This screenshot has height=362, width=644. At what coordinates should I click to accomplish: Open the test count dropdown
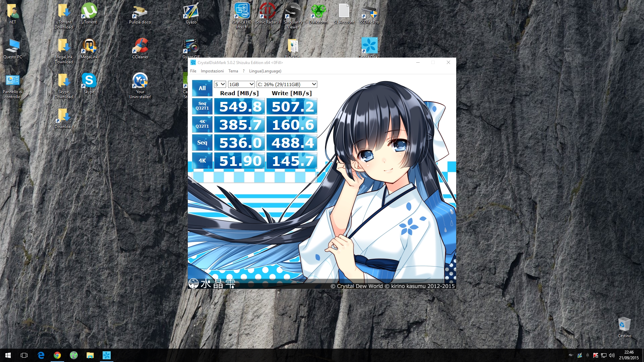pyautogui.click(x=220, y=84)
